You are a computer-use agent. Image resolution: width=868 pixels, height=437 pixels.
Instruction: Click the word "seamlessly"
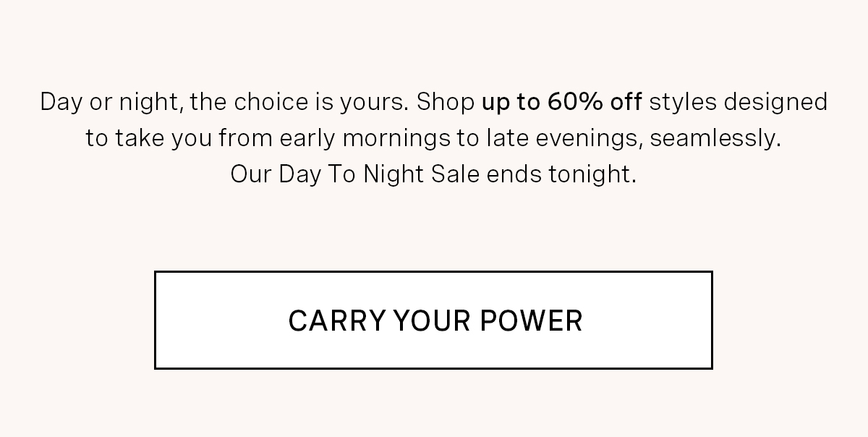(715, 138)
